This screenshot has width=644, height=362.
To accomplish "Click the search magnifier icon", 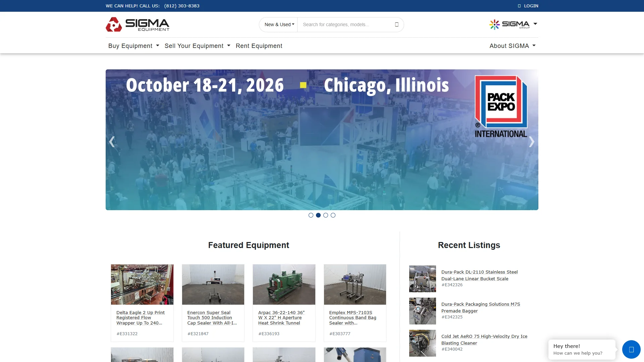I will pos(396,24).
